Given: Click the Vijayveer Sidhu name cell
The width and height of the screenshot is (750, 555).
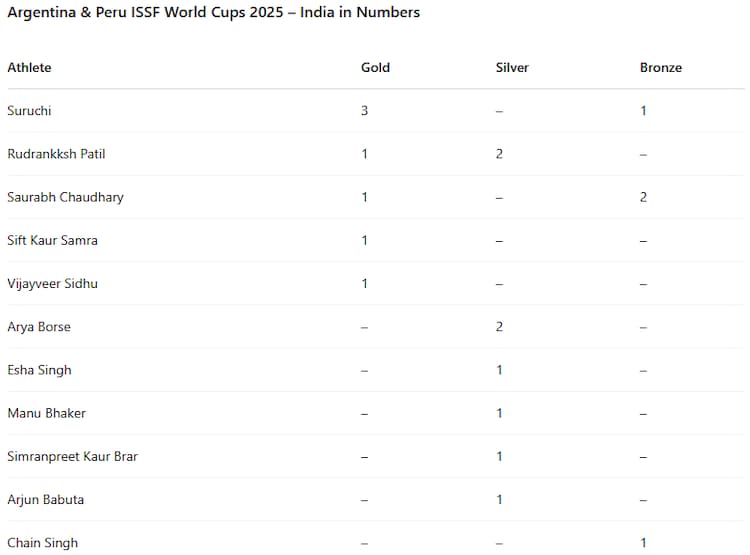Looking at the screenshot, I should tap(52, 284).
